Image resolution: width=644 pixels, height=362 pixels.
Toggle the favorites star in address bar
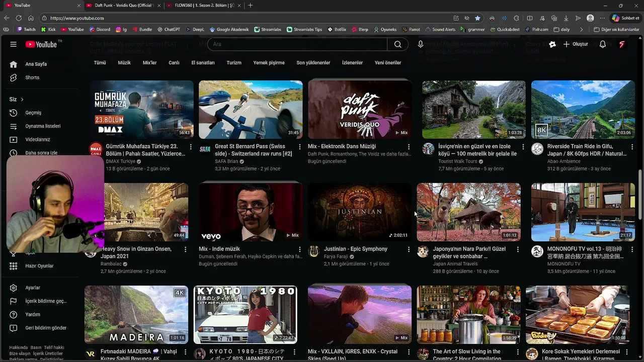[x=477, y=18]
